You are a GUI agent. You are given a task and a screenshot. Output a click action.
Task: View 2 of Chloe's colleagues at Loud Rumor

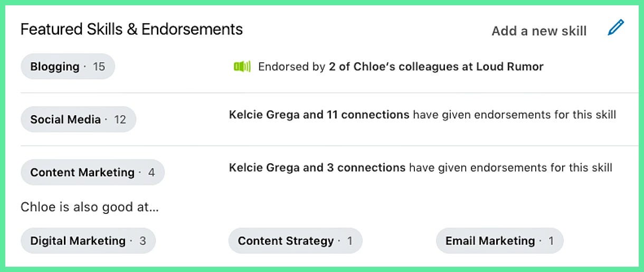point(436,67)
